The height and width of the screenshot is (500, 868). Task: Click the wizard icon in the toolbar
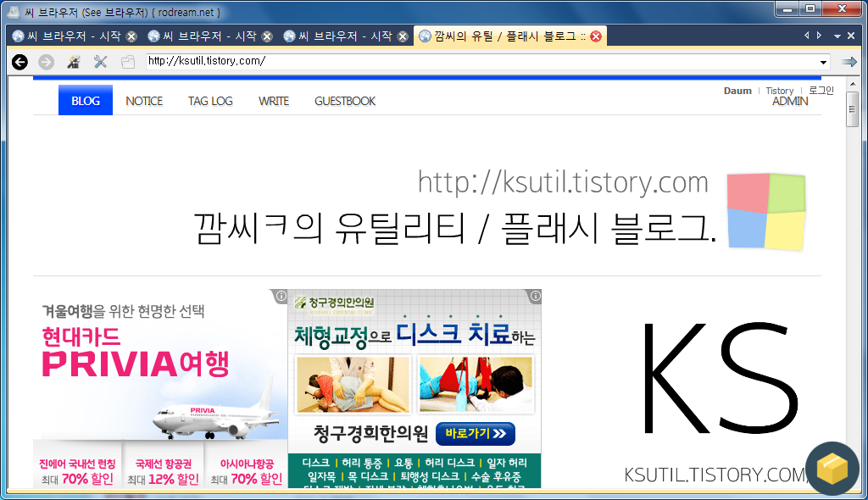[x=73, y=62]
